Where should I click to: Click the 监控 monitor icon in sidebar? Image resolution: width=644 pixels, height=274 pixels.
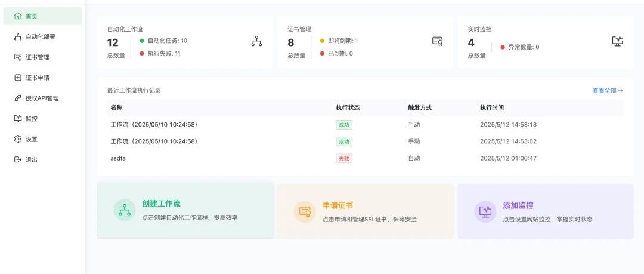point(18,118)
